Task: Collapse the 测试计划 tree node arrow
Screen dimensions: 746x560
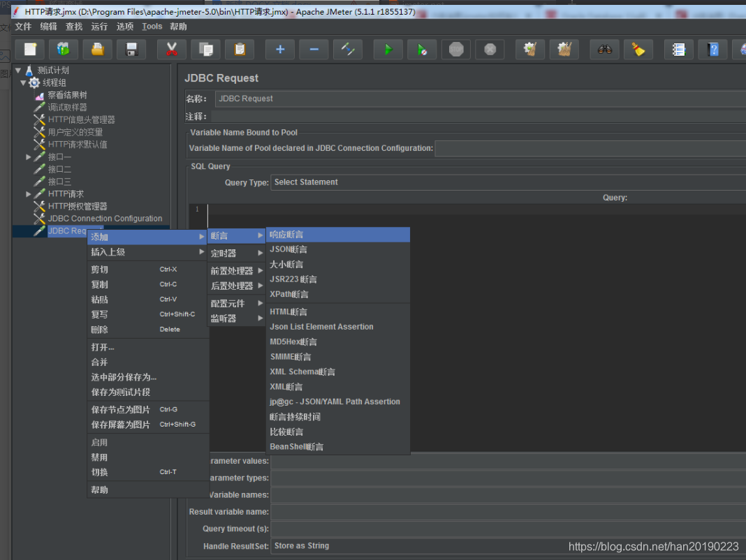Action: tap(18, 71)
